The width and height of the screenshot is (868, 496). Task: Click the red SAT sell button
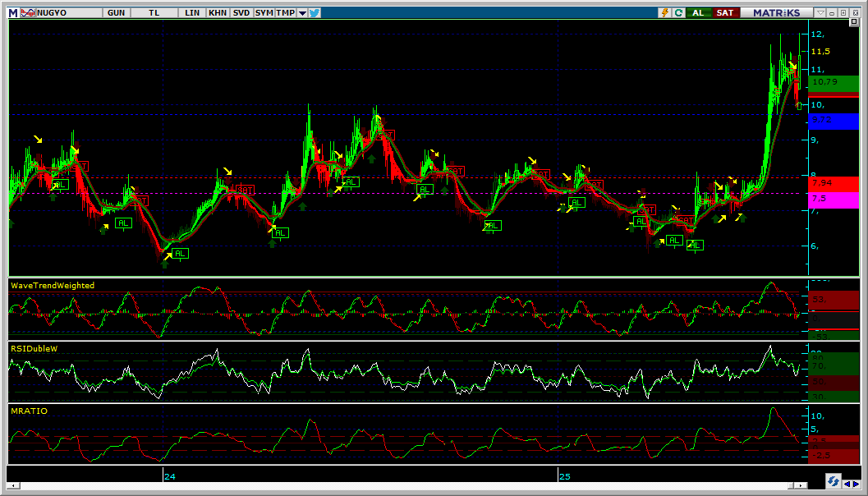(x=724, y=13)
